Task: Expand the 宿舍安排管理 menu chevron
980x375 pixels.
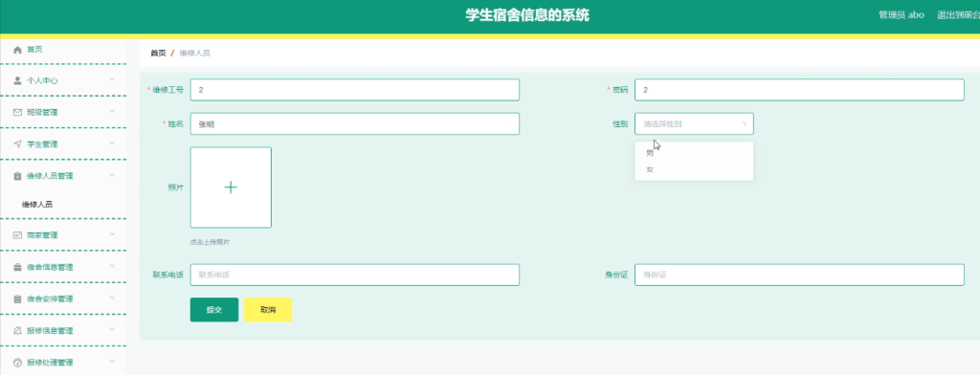Action: pos(112,298)
